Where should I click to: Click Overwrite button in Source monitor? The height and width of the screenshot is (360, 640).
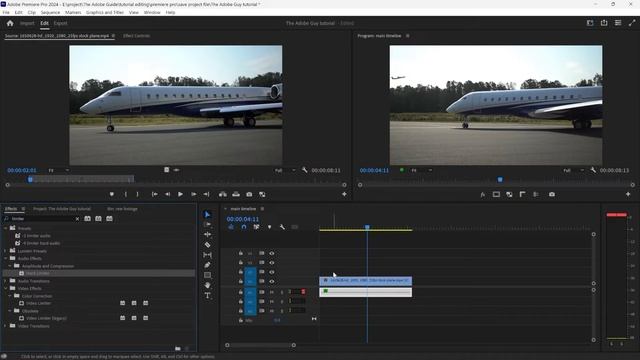point(236,194)
